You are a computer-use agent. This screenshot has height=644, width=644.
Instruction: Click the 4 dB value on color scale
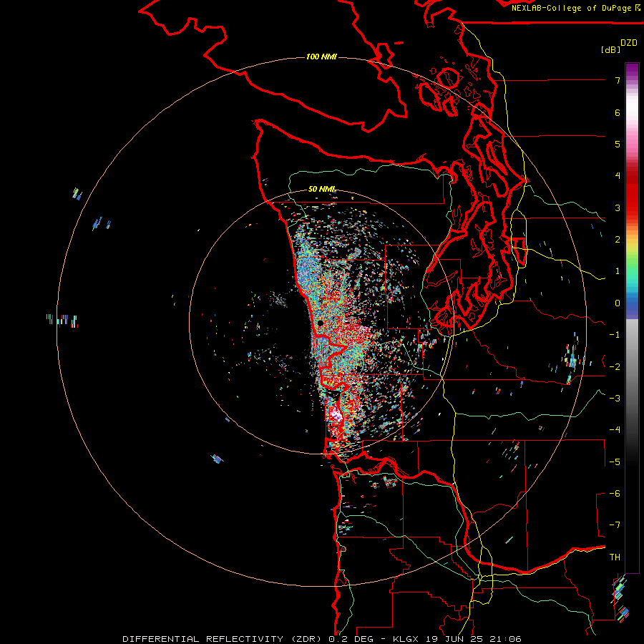pos(618,176)
